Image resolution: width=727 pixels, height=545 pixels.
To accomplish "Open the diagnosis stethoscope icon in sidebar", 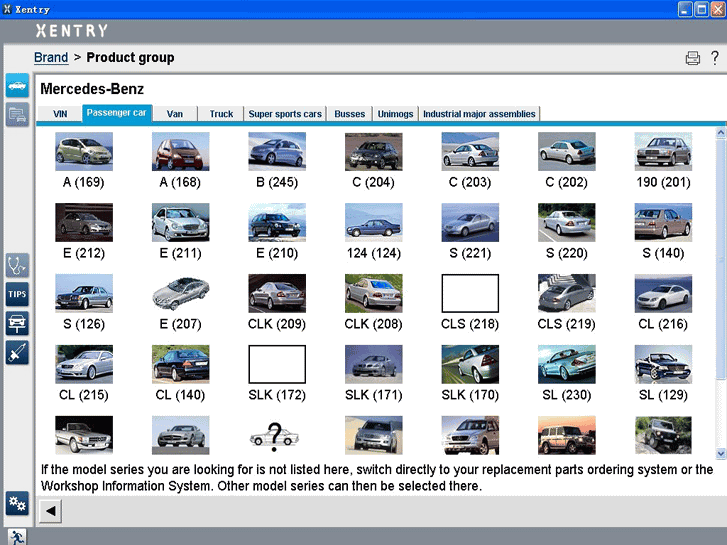I will click(17, 266).
